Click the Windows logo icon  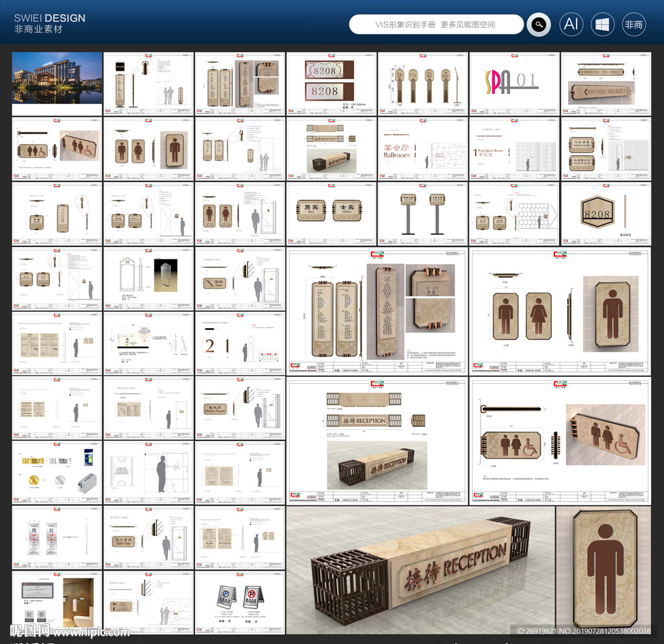pyautogui.click(x=602, y=25)
